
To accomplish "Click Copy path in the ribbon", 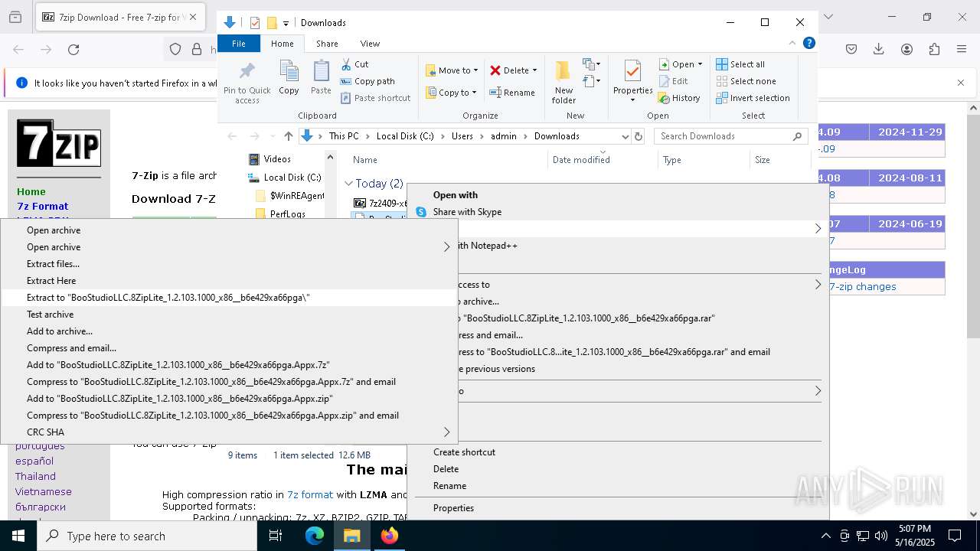I will point(367,81).
